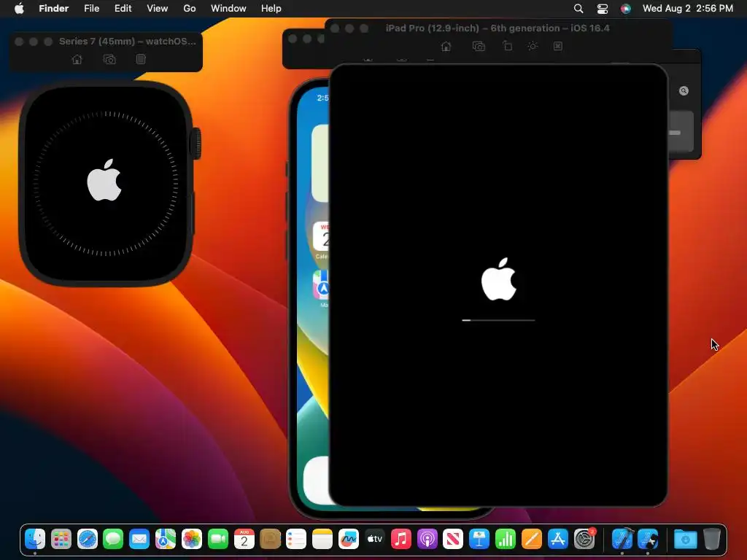This screenshot has height=560, width=747.
Task: Open the Downloads folder in the Dock
Action: click(685, 539)
